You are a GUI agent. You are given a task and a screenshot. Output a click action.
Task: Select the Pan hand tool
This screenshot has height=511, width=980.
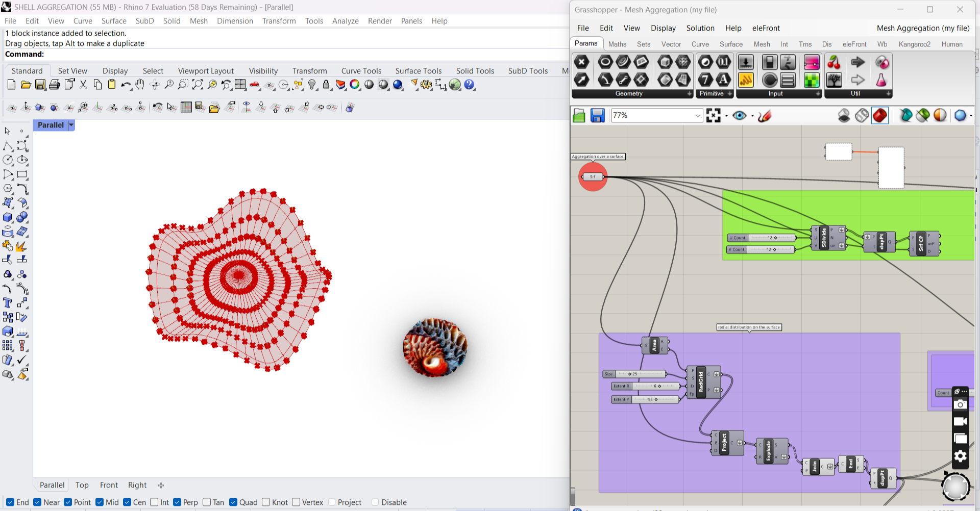[x=140, y=85]
